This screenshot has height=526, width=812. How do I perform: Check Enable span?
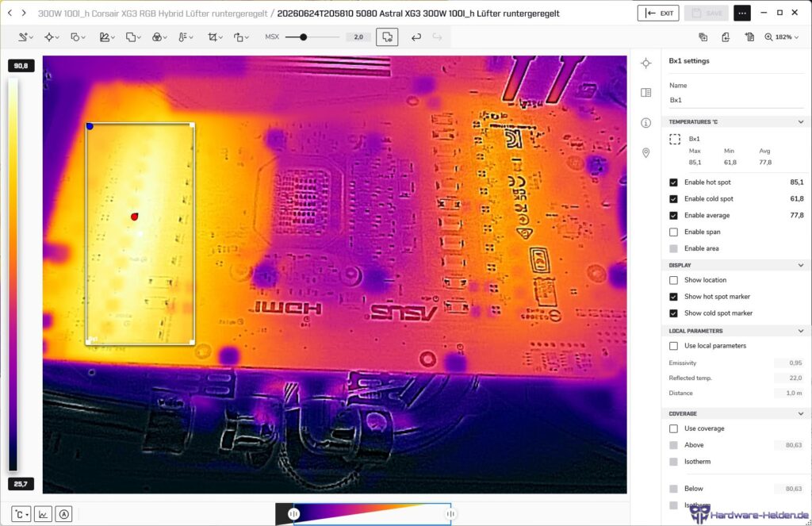pyautogui.click(x=673, y=232)
